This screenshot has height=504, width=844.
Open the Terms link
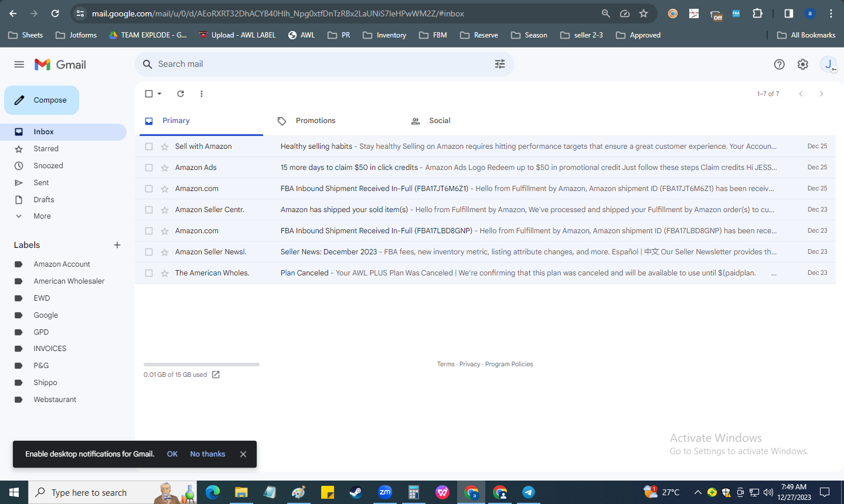[445, 365]
